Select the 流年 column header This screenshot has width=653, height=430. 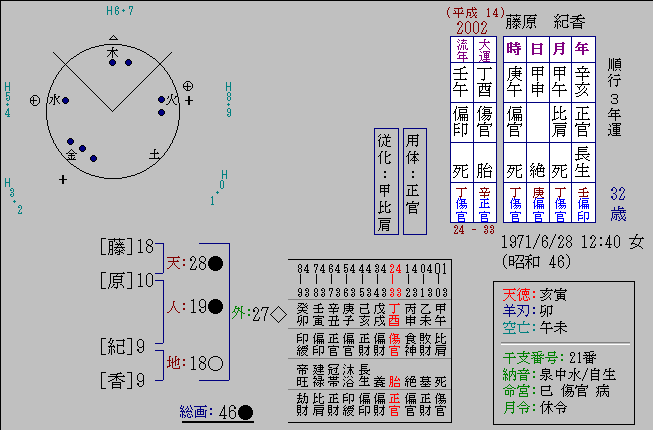click(x=462, y=48)
